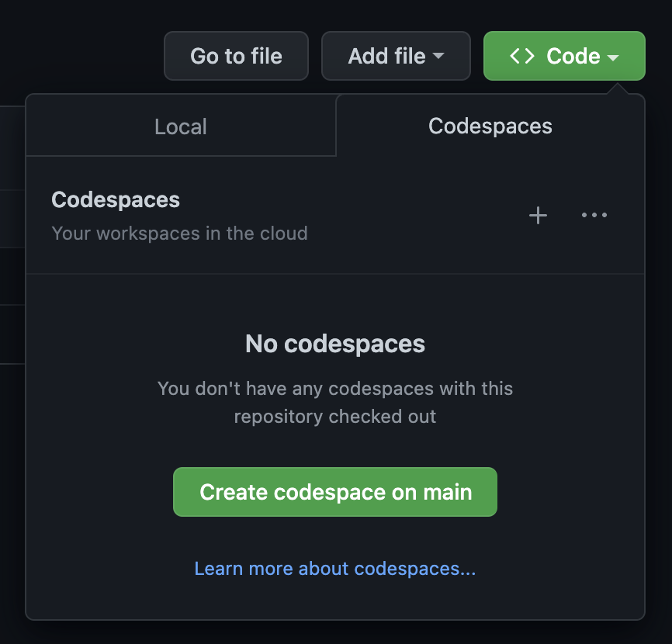The image size is (672, 644).
Task: Create codespace on main
Action: coord(334,492)
